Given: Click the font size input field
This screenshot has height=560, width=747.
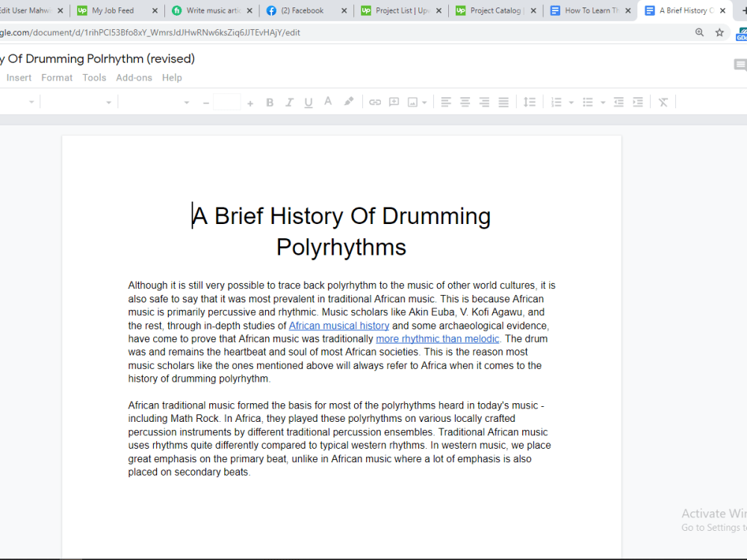Looking at the screenshot, I should [227, 102].
